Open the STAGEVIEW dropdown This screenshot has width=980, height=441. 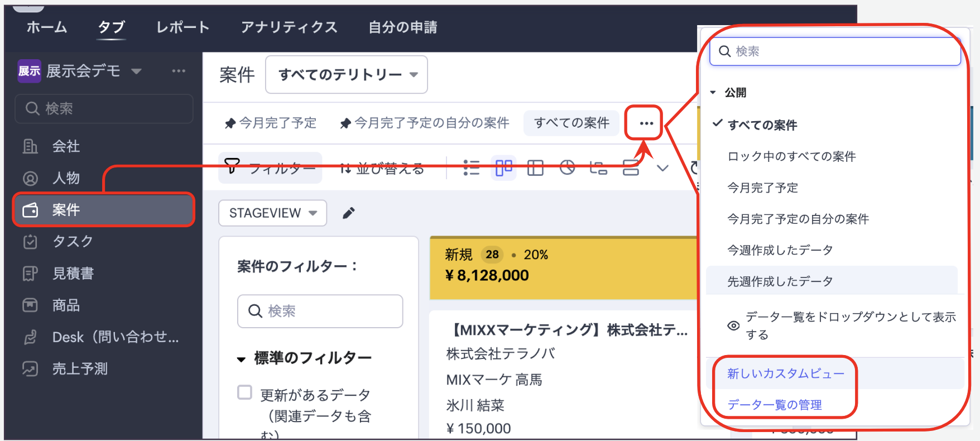pos(272,213)
